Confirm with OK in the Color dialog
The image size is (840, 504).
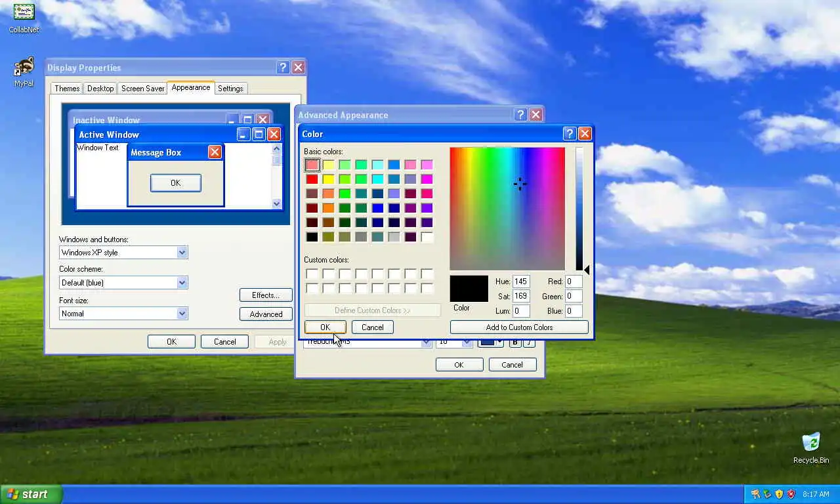[325, 327]
